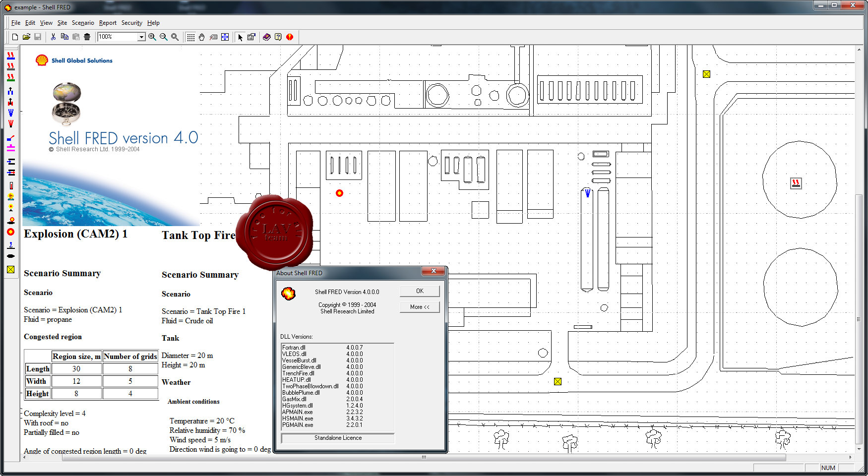This screenshot has width=868, height=476.
Task: Select the hand pan tool
Action: (x=202, y=37)
